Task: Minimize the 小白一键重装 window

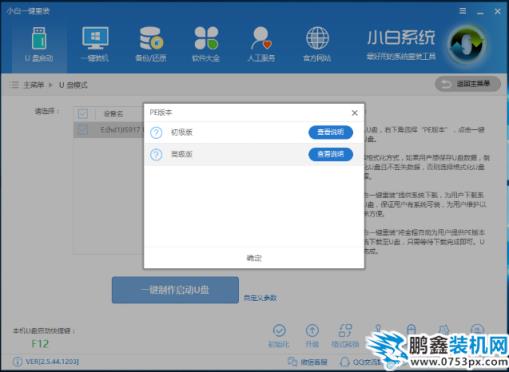Action: [480, 12]
